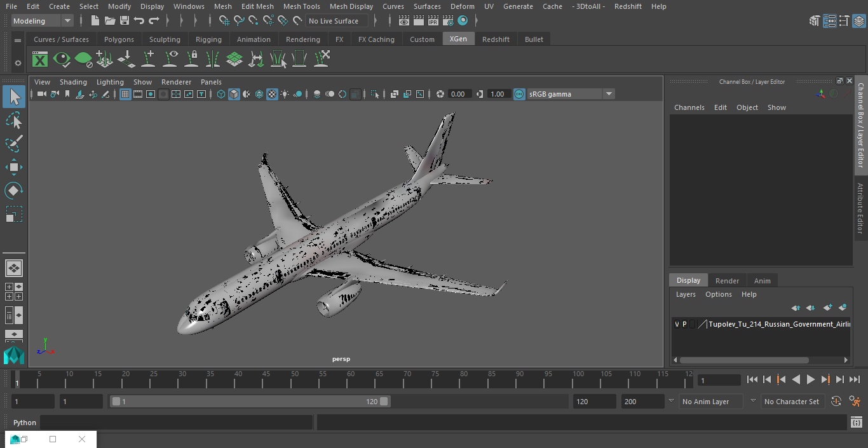
Task: Choose the Rotate tool
Action: [x=14, y=191]
